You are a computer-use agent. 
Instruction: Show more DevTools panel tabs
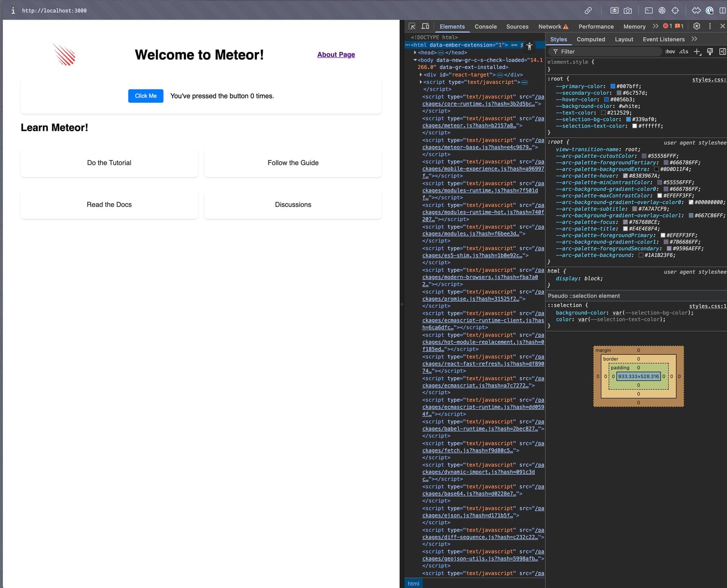coord(655,26)
